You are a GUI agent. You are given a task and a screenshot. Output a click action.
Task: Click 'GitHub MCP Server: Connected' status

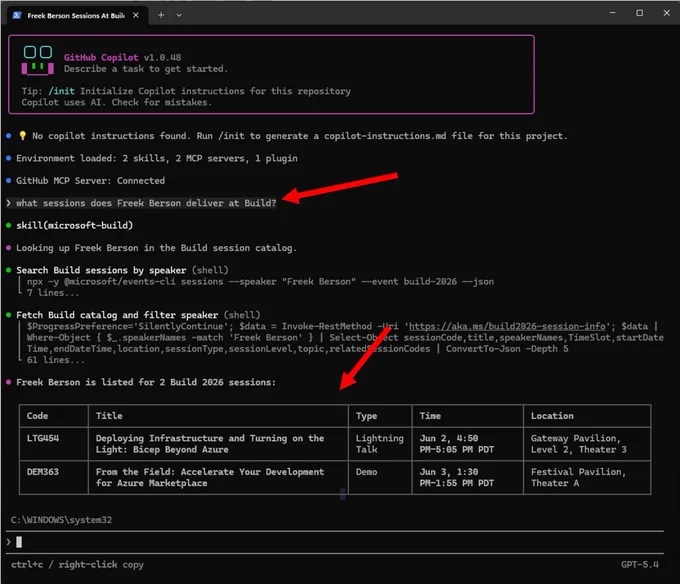pyautogui.click(x=90, y=180)
